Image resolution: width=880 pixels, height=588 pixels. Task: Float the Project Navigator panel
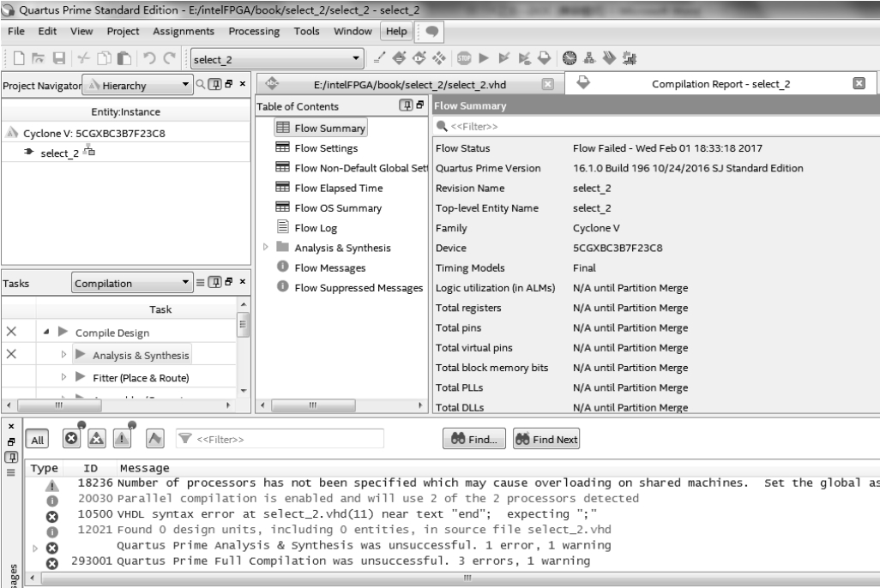pyautogui.click(x=229, y=84)
